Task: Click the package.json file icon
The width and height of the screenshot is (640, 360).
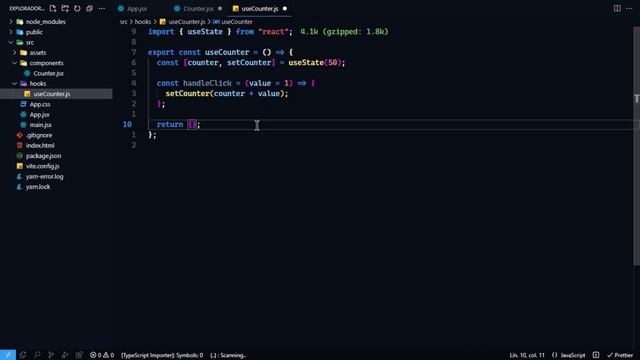Action: (x=20, y=156)
